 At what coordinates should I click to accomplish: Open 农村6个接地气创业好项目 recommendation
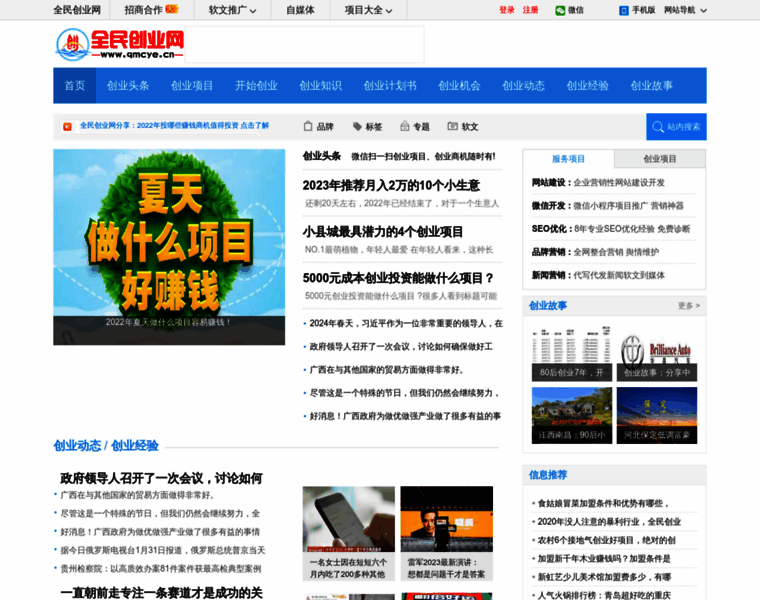tap(606, 540)
